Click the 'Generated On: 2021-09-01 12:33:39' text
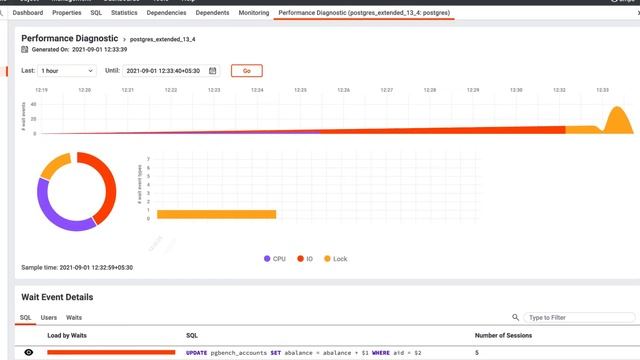The height and width of the screenshot is (360, 640). click(x=79, y=49)
